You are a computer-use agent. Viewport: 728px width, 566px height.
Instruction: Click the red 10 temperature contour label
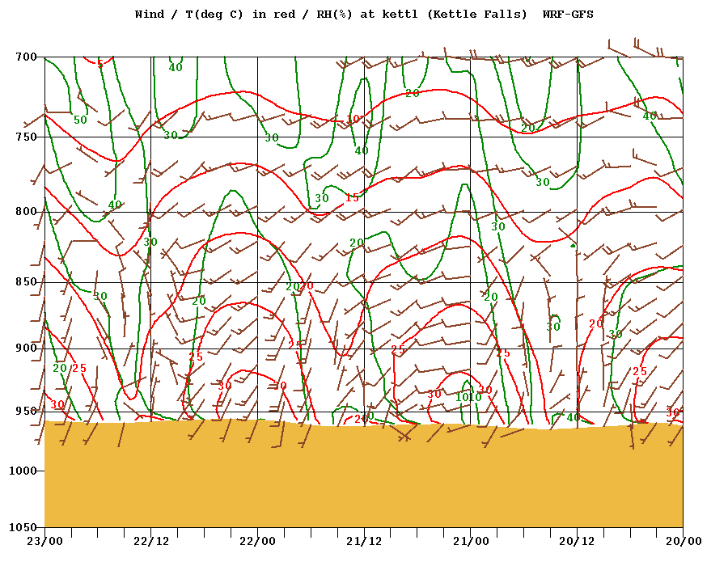coord(353,119)
